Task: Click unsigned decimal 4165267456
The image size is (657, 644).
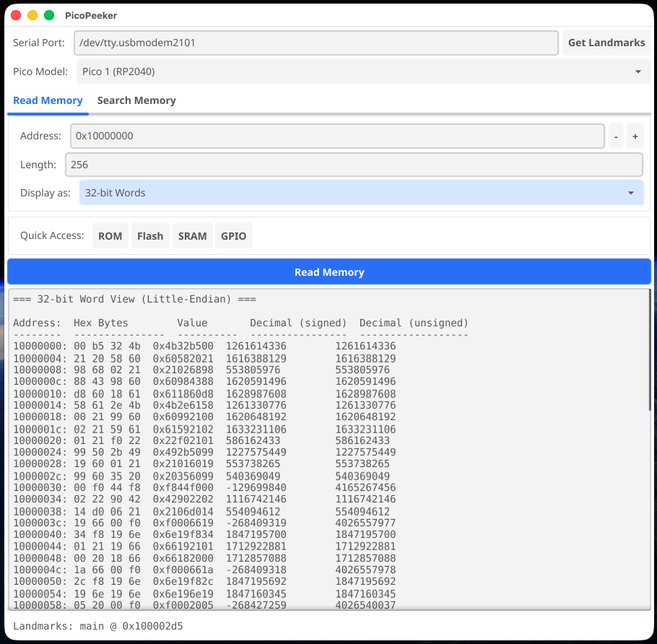Action: 365,488
